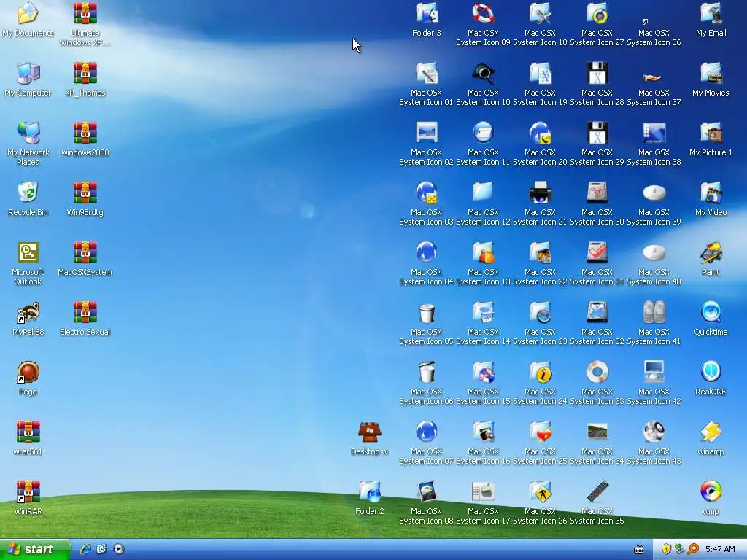Open the wmp media player icon
The height and width of the screenshot is (560, 747).
(711, 492)
